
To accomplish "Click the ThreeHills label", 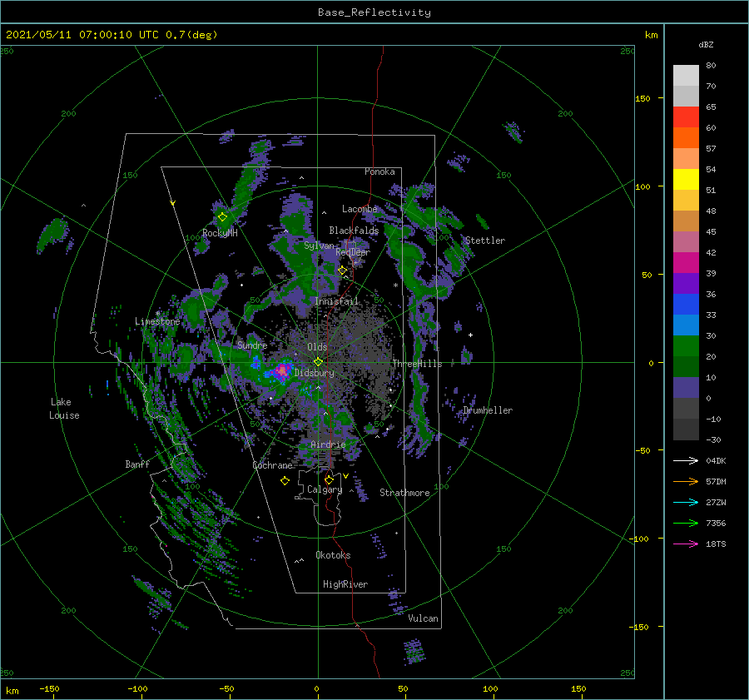I will (x=418, y=364).
